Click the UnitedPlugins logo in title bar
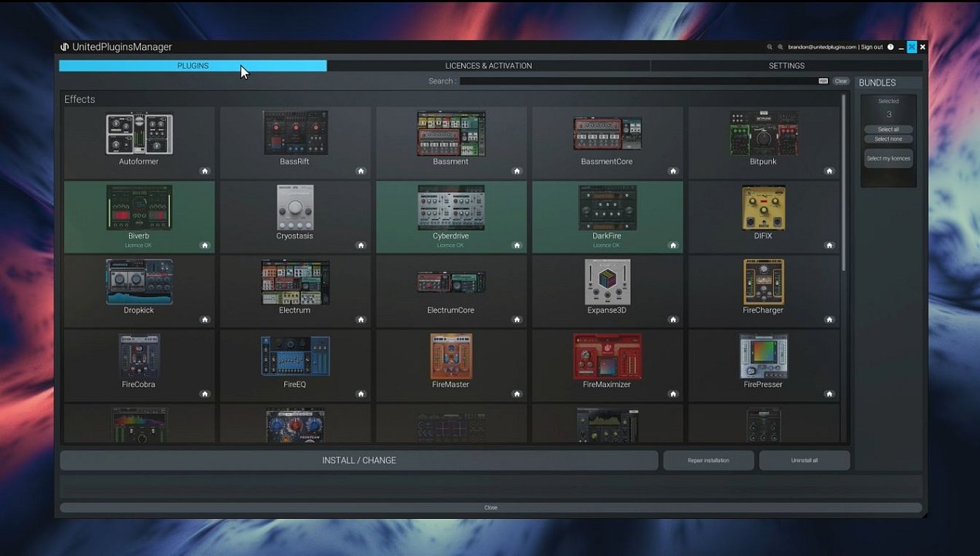The image size is (980, 556). pos(65,47)
